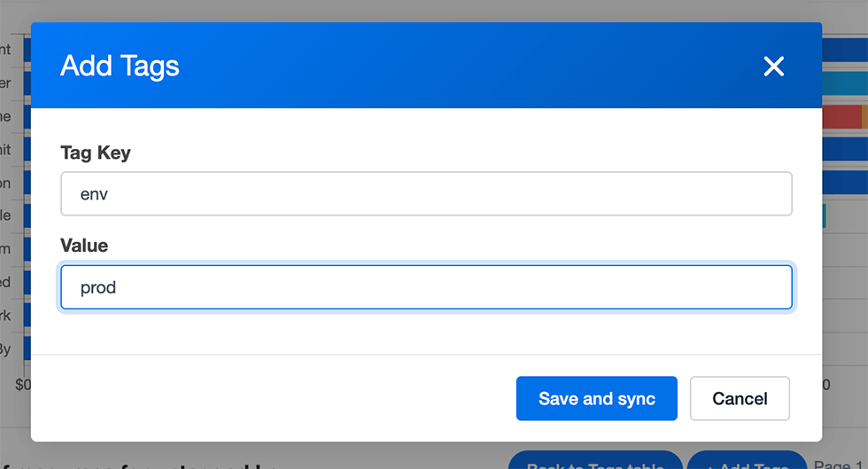Screen dimensions: 868x469
Task: Select the small teal segment near 'le' row
Action: (825, 216)
